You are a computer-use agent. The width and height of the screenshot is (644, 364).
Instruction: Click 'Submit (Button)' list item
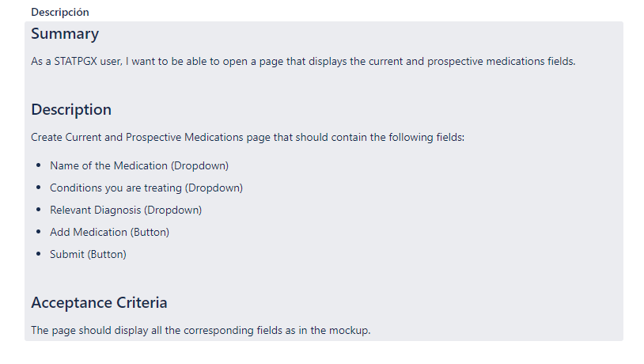[88, 254]
